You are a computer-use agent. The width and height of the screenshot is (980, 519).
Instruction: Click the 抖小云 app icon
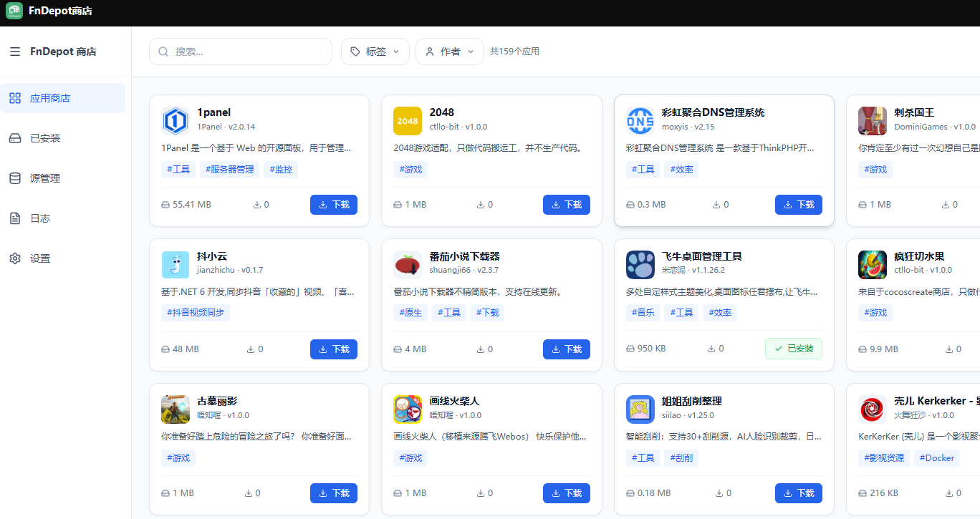(176, 265)
